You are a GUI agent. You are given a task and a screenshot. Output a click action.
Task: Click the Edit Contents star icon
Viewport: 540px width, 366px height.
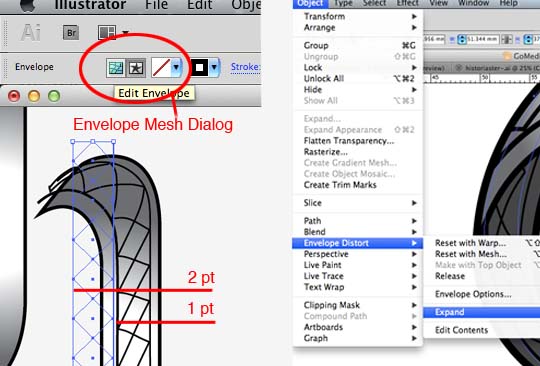click(x=136, y=68)
